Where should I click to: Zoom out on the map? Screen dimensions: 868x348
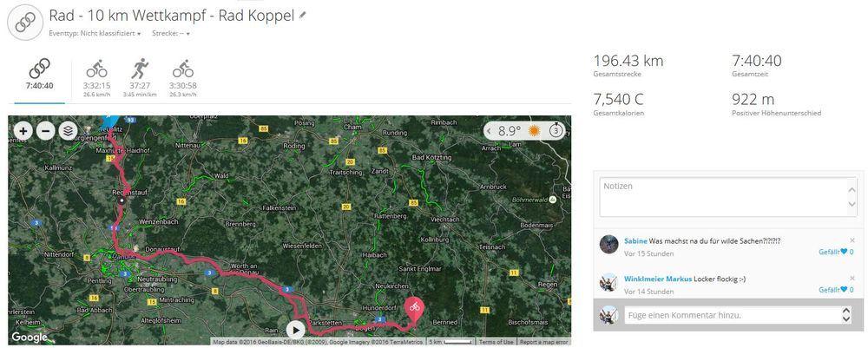[x=45, y=131]
